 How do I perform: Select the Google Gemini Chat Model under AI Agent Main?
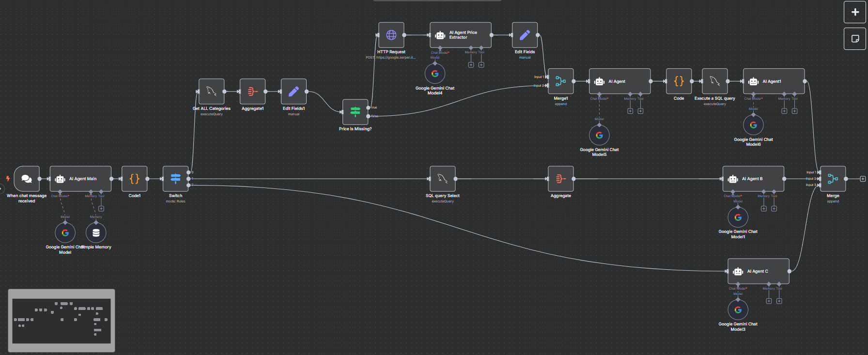tap(65, 233)
